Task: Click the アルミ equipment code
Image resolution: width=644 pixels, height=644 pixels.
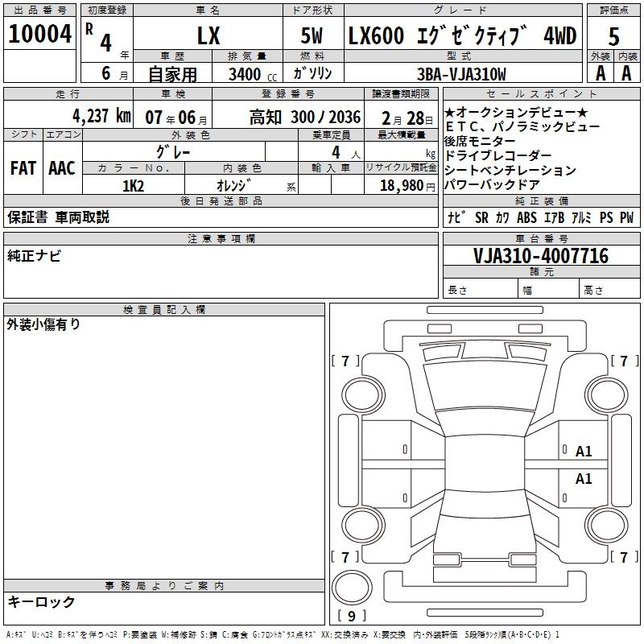Action: 581,217
